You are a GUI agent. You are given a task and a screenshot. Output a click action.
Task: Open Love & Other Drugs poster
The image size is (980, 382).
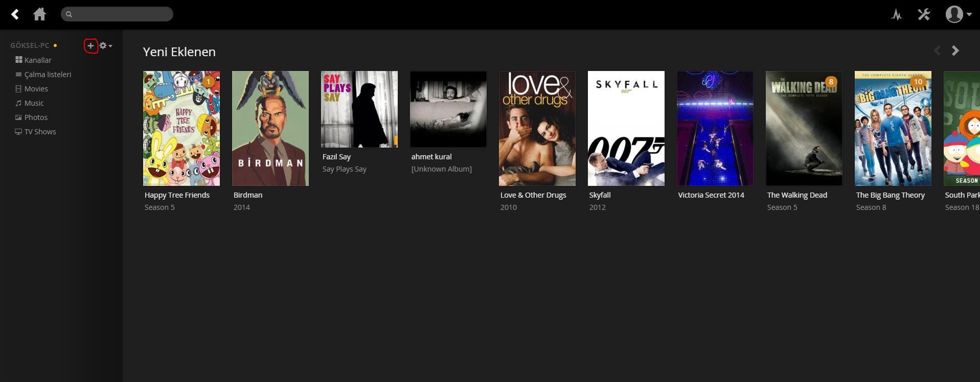537,128
